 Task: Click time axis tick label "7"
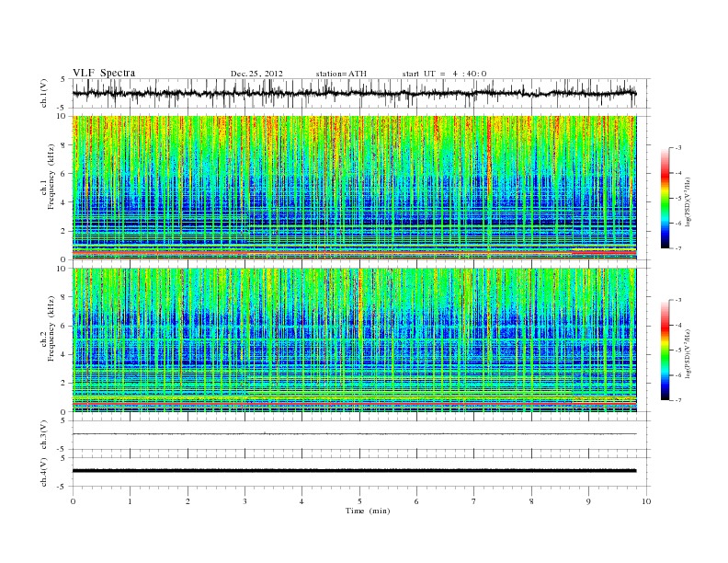click(474, 501)
